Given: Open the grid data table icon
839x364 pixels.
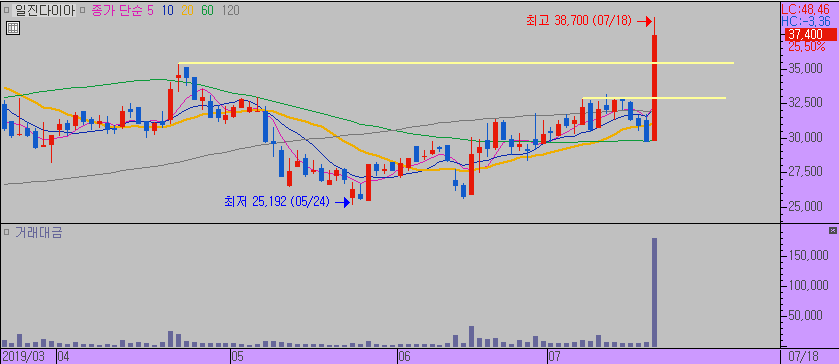Looking at the screenshot, I should tap(13, 28).
